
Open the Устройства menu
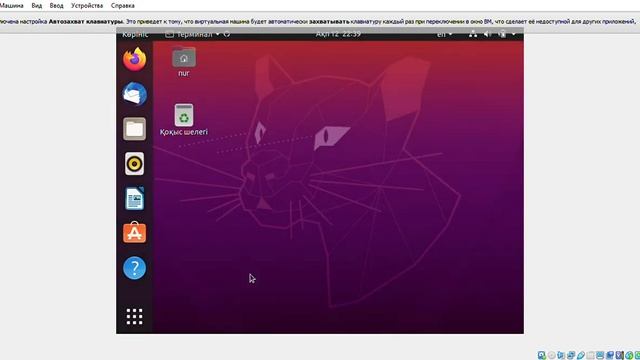pyautogui.click(x=87, y=6)
